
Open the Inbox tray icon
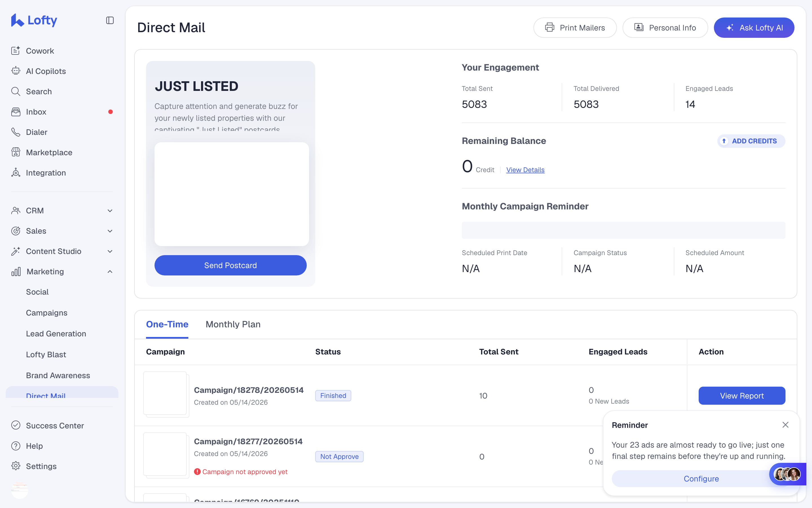[16, 112]
